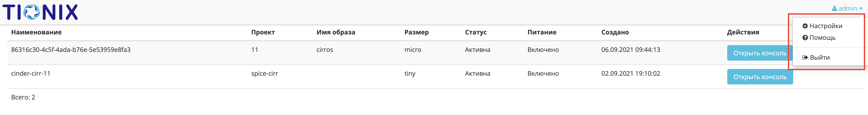
Task: Click the Наименование column header
Action: (36, 32)
